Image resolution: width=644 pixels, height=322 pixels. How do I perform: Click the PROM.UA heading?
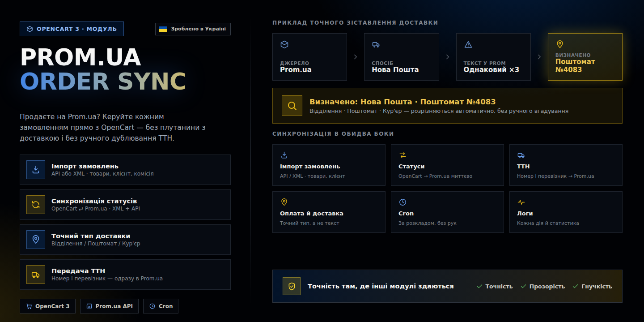(80, 57)
